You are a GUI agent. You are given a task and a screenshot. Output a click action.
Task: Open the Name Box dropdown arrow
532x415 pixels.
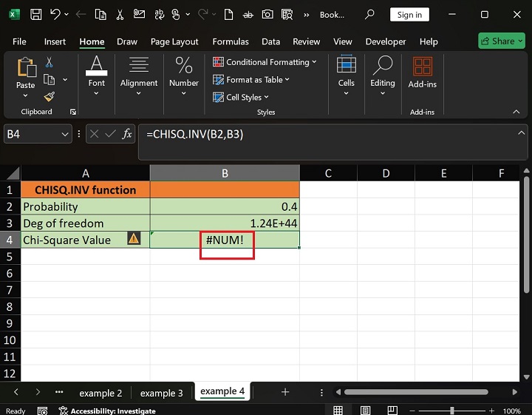pyautogui.click(x=64, y=134)
